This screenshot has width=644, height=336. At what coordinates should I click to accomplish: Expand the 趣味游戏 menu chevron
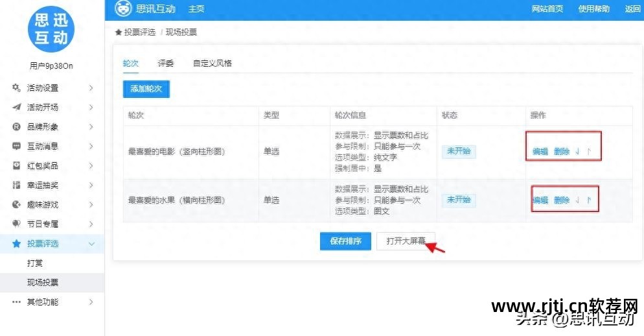tap(91, 204)
